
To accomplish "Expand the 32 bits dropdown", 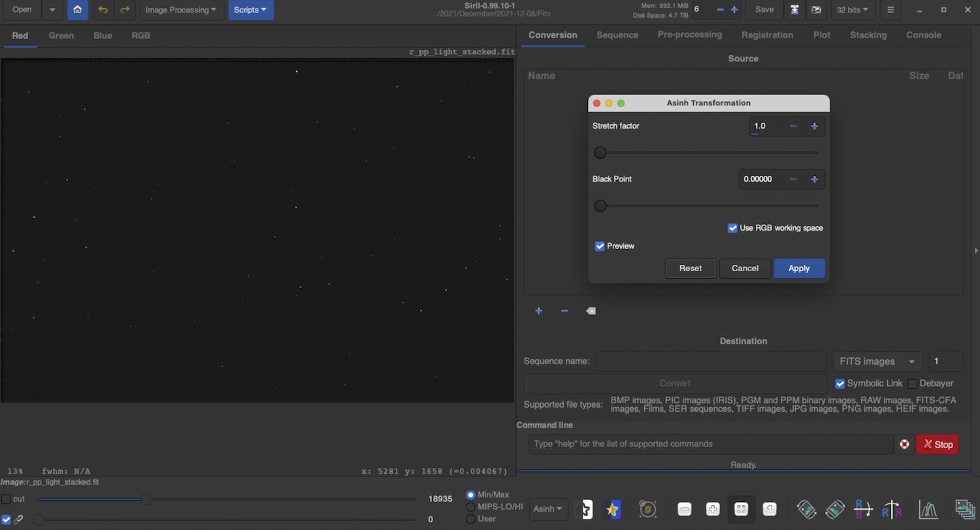I will pyautogui.click(x=853, y=10).
